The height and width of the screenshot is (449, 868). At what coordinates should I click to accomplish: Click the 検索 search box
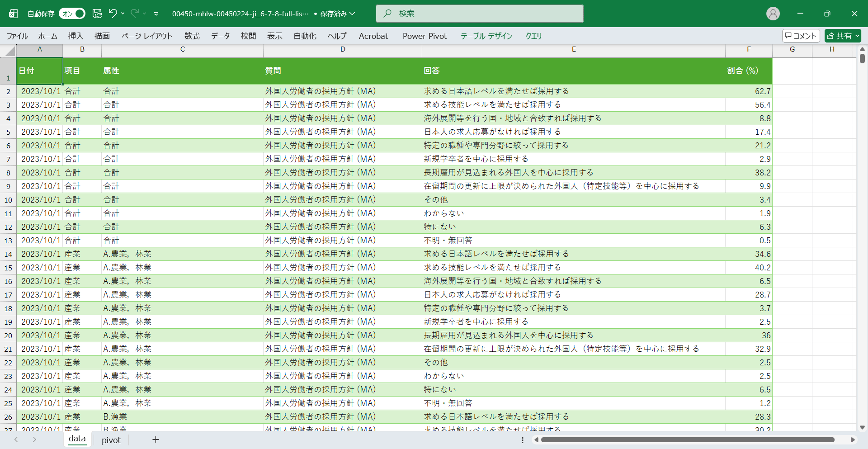tap(479, 14)
